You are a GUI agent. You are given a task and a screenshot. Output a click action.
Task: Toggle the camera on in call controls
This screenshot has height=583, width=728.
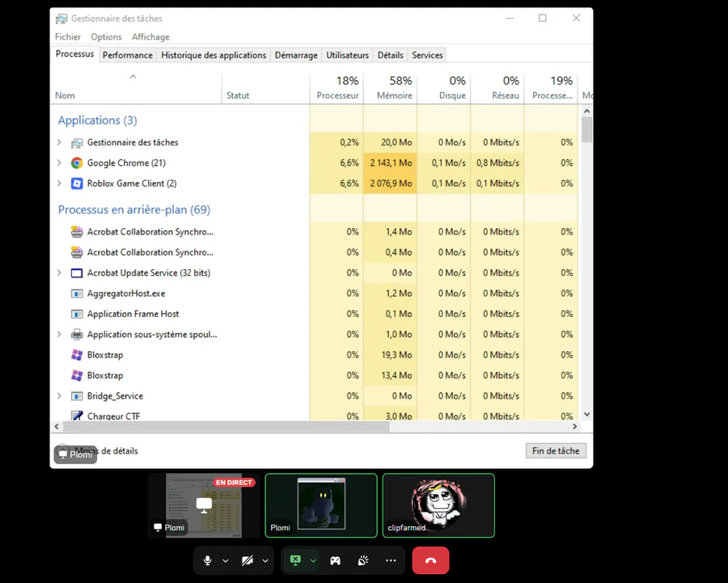(x=248, y=560)
